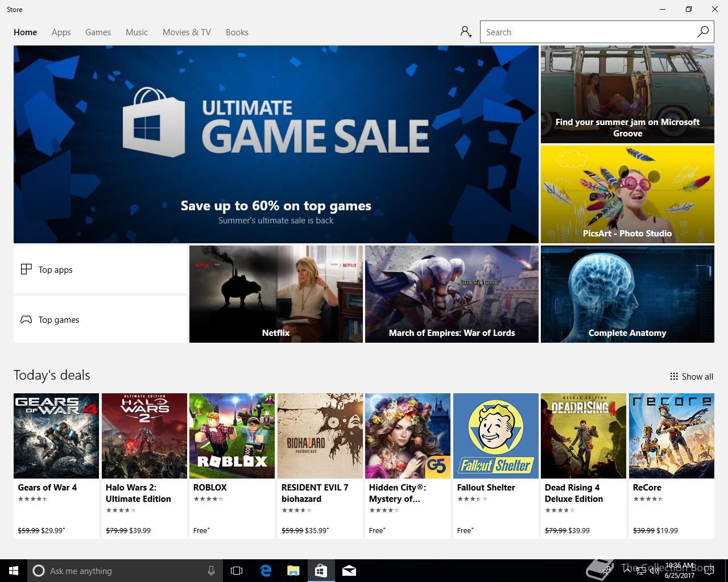Click the Show all grid icon

tap(674, 376)
